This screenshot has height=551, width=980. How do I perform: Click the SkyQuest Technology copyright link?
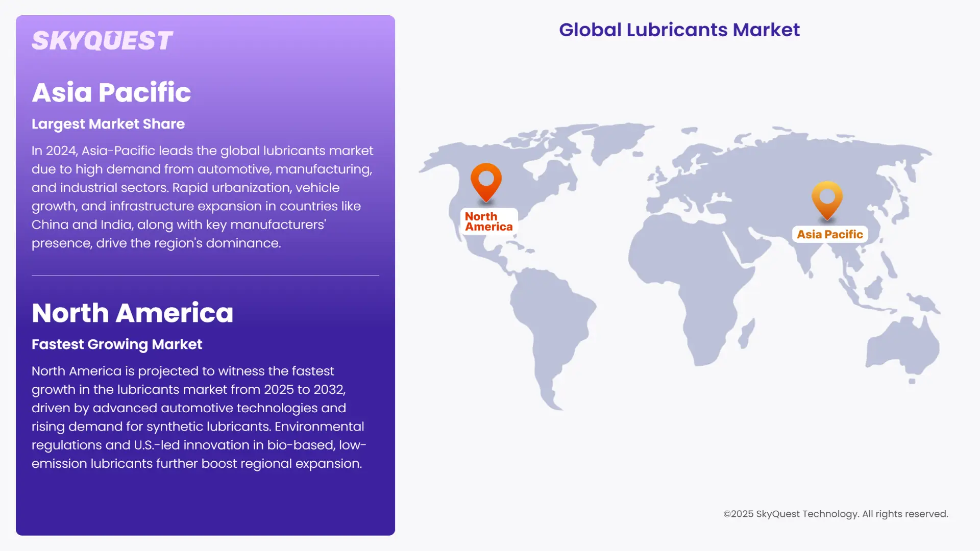(836, 514)
